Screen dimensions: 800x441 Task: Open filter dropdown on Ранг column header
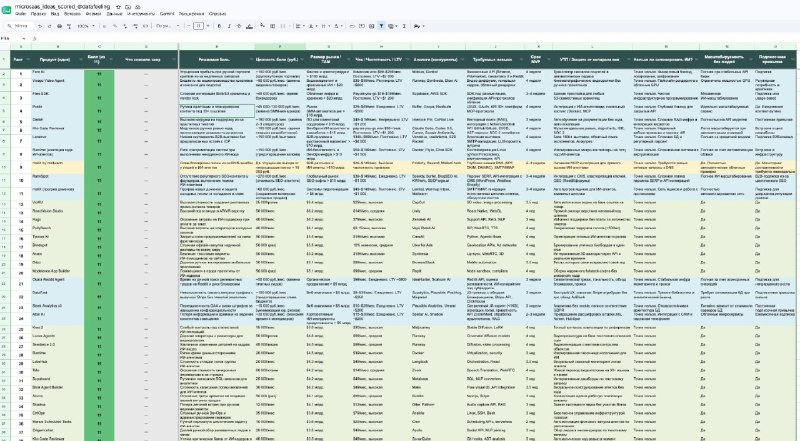(x=28, y=60)
